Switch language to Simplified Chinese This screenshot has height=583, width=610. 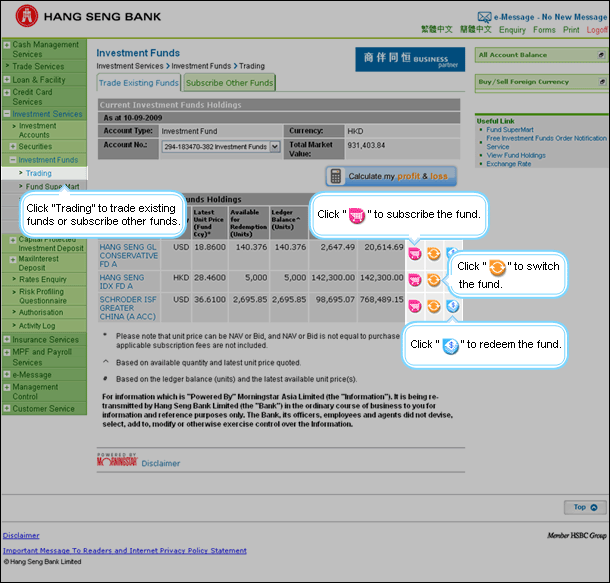pos(476,30)
